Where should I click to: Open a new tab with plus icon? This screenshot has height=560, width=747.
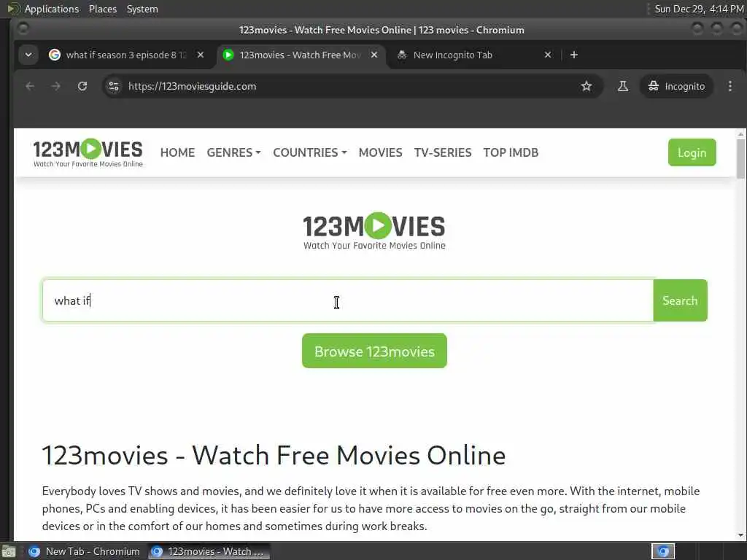click(x=574, y=55)
